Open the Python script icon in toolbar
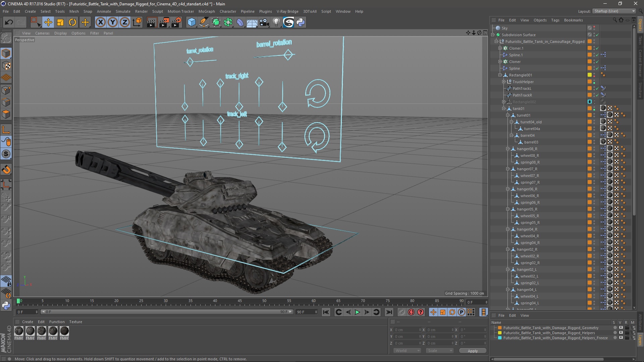The height and width of the screenshot is (362, 644). (x=301, y=22)
